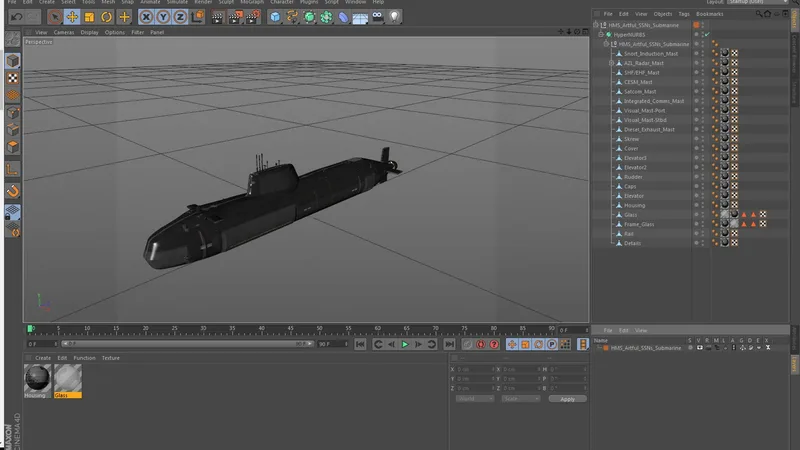Collapse the nested HMS_Artful_SSNs_Submarine node
Screen dimensions: 800x450
(606, 44)
